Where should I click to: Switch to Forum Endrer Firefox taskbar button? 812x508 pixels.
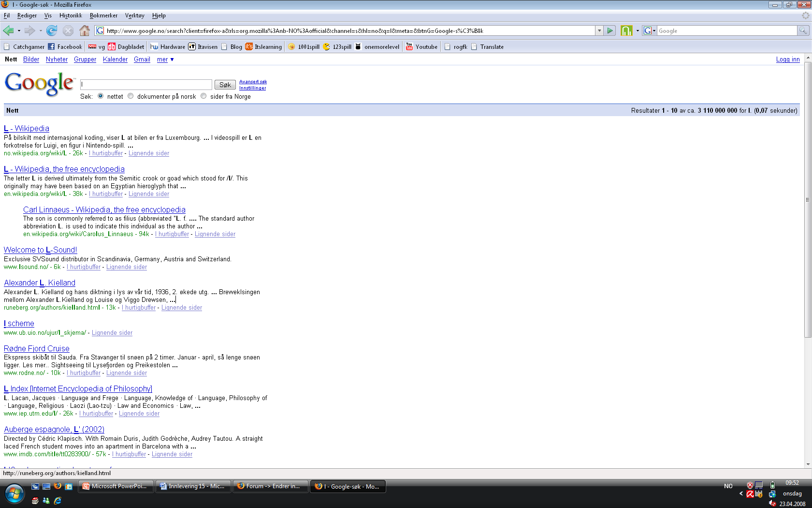270,486
